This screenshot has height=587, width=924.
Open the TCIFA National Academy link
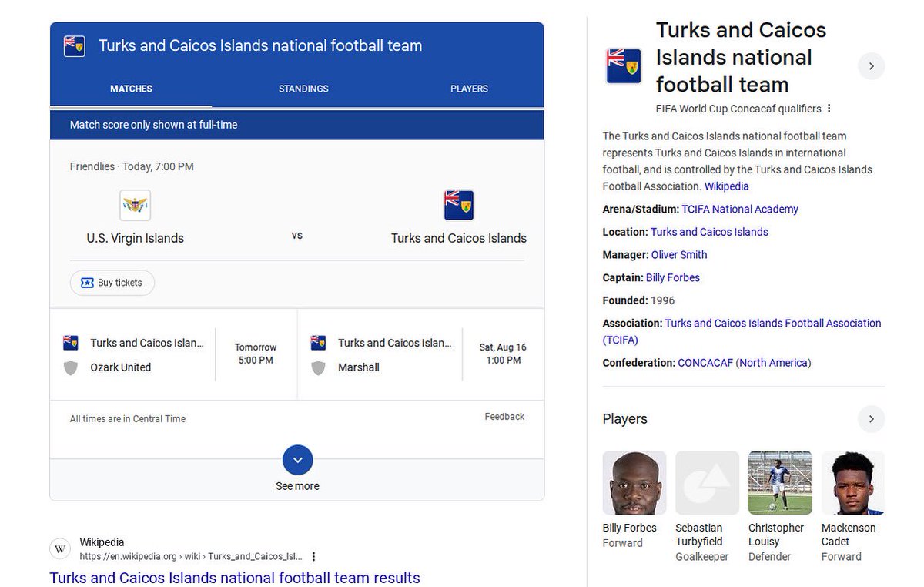(740, 210)
